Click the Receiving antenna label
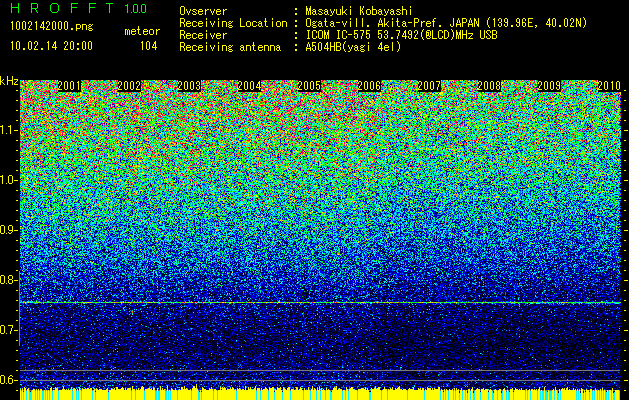The height and width of the screenshot is (400, 629). point(230,47)
